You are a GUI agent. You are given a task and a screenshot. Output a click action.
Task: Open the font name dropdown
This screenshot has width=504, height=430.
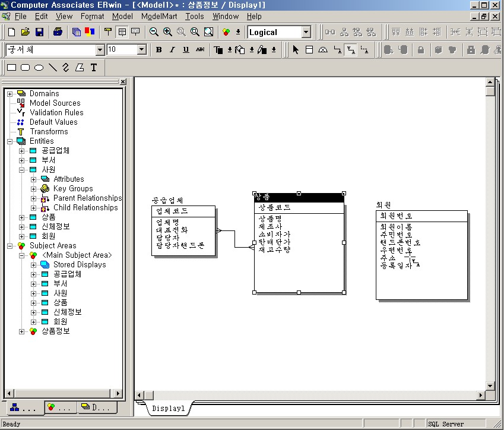click(x=100, y=49)
